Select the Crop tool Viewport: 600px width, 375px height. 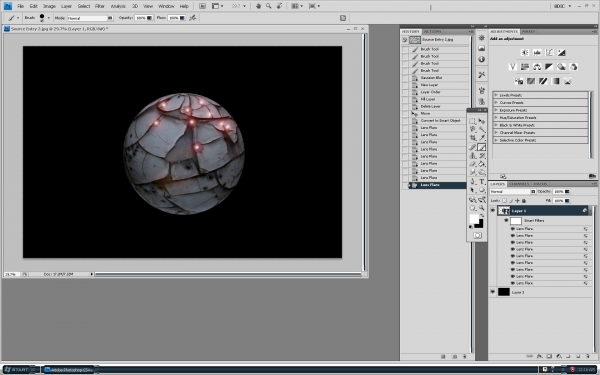473,138
